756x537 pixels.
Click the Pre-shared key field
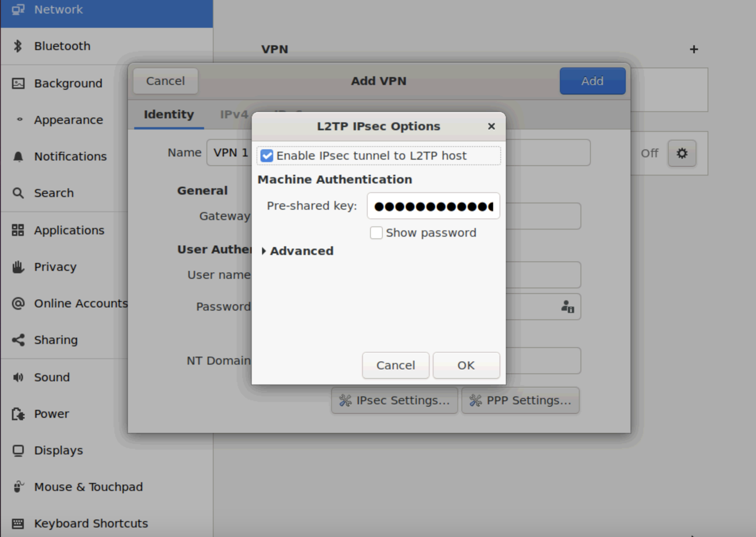tap(434, 206)
